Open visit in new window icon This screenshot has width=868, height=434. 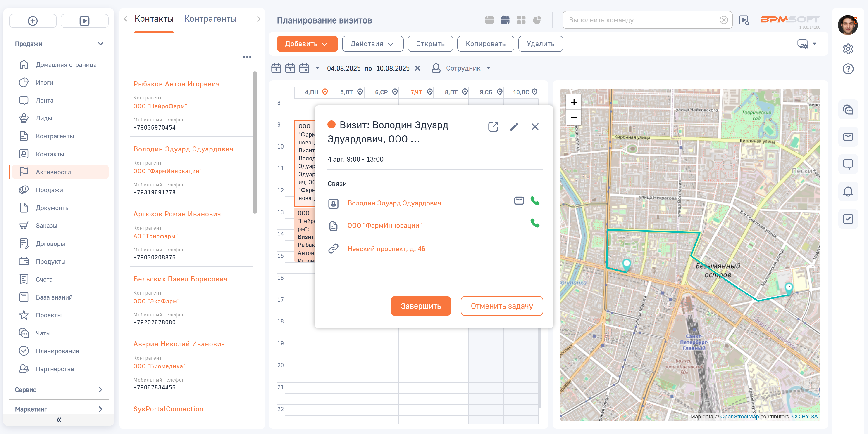(493, 127)
